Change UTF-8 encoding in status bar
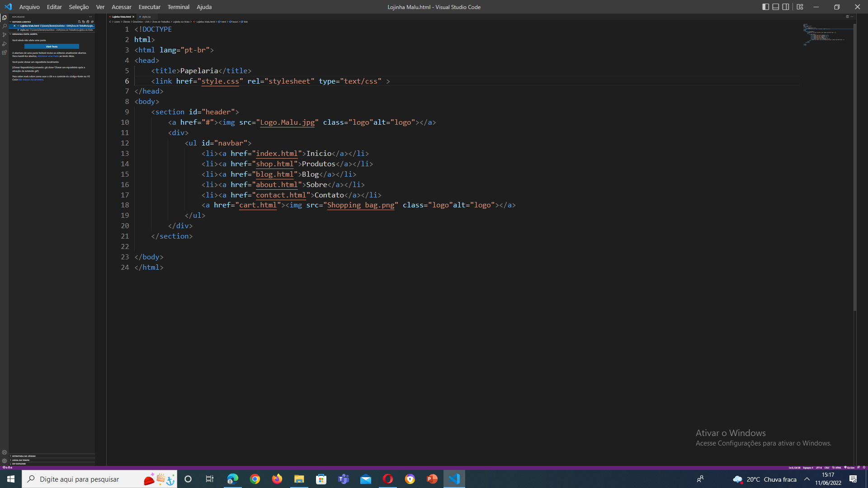 (819, 468)
